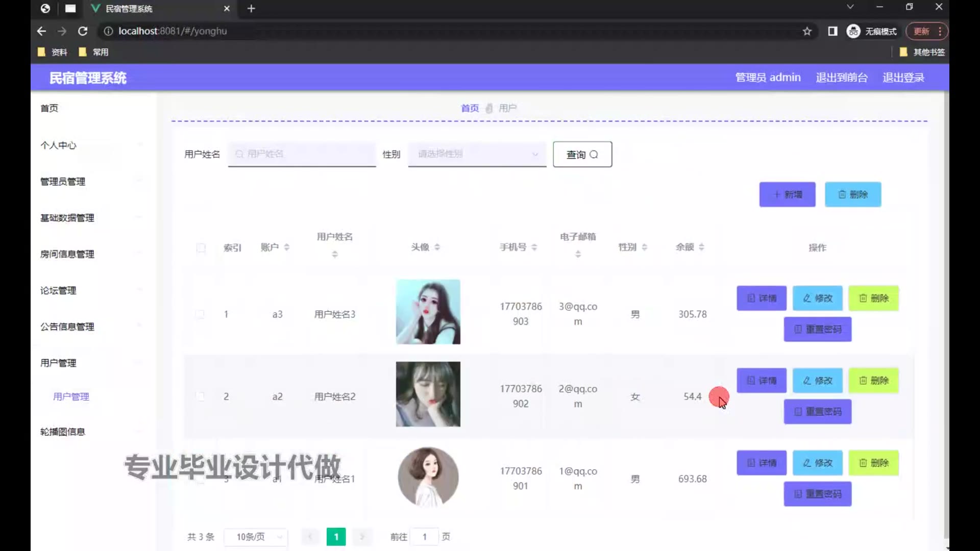Viewport: 980px width, 551px height.
Task: Open the 10条/页 page size dropdown
Action: pos(256,537)
